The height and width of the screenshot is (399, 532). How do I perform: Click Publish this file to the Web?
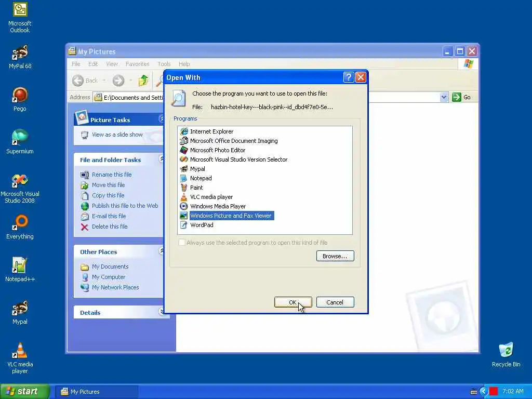click(x=125, y=206)
